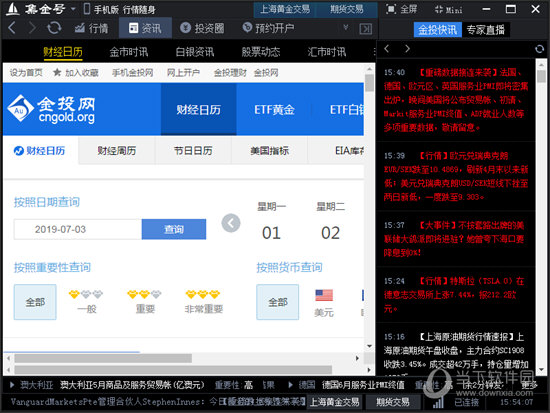
Task: Select the 专家直播 panel tab
Action: point(485,30)
